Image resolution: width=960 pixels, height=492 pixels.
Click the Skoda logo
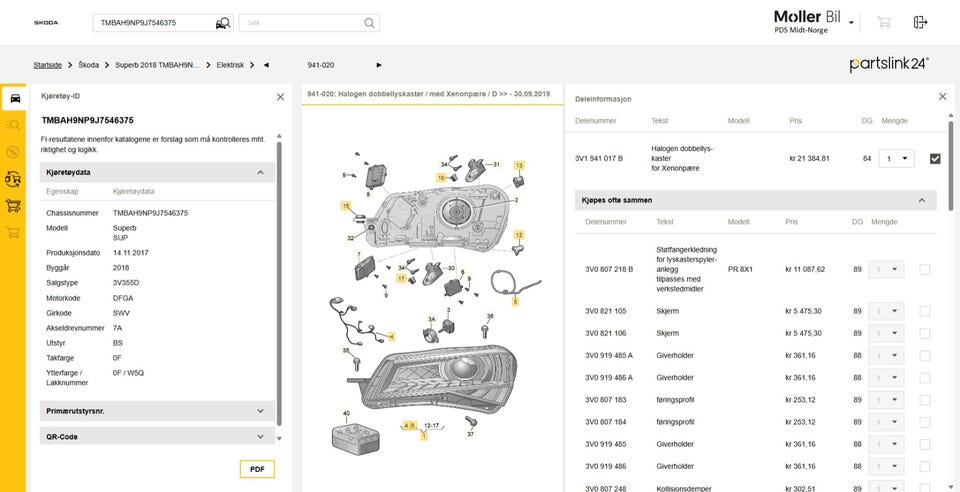(x=46, y=23)
